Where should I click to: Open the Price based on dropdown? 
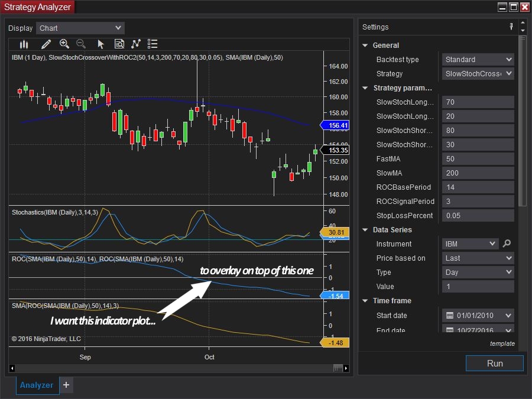478,258
